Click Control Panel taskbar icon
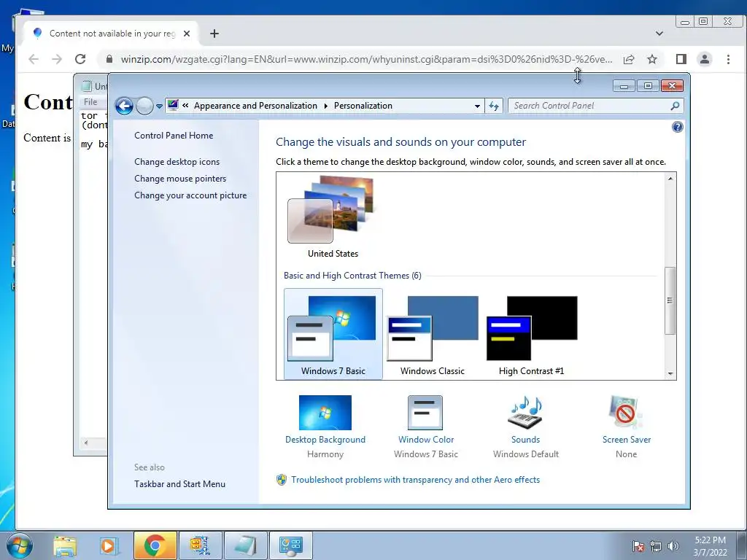The height and width of the screenshot is (560, 747). pos(291,545)
